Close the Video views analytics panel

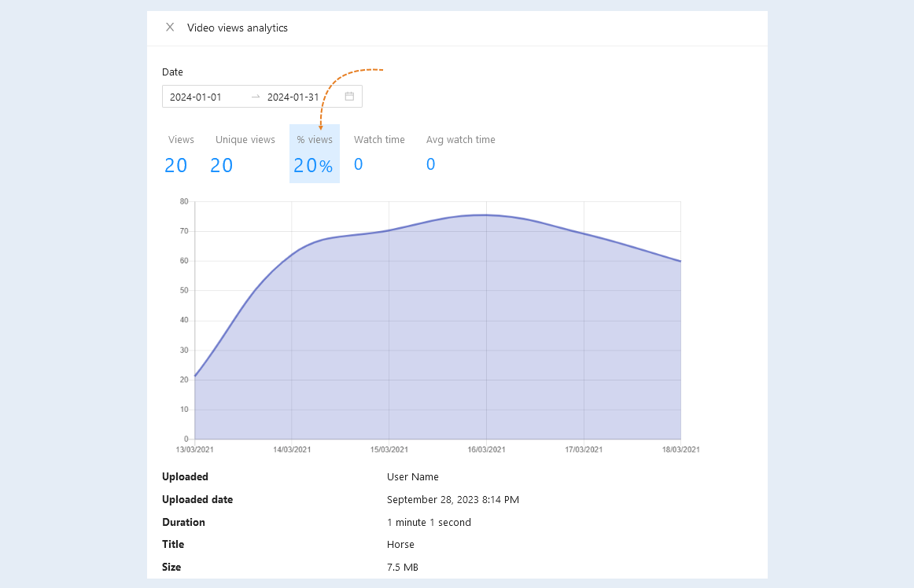(x=170, y=28)
